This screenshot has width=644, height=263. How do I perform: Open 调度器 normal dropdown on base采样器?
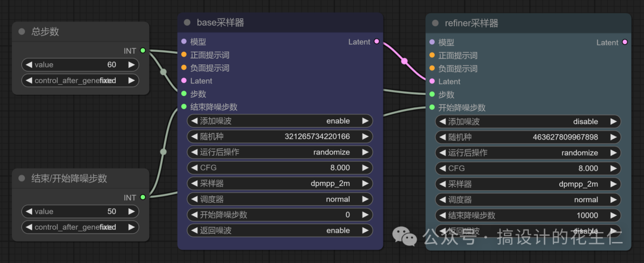tap(280, 199)
